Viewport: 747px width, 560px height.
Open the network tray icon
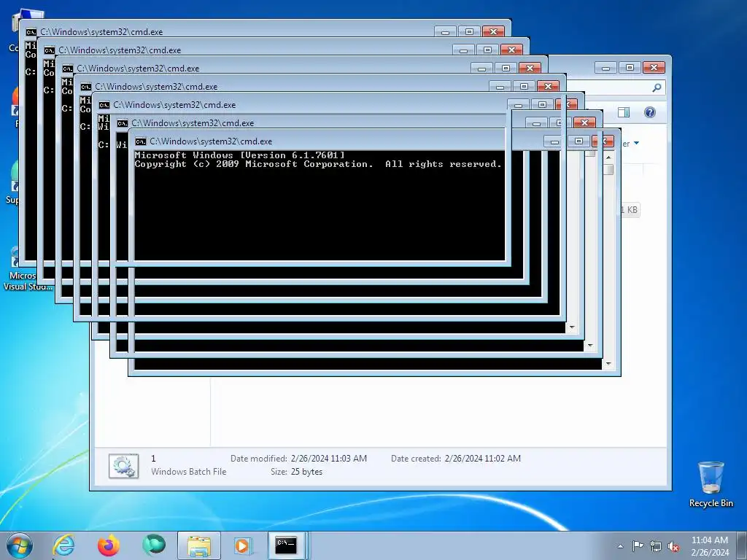(x=656, y=546)
